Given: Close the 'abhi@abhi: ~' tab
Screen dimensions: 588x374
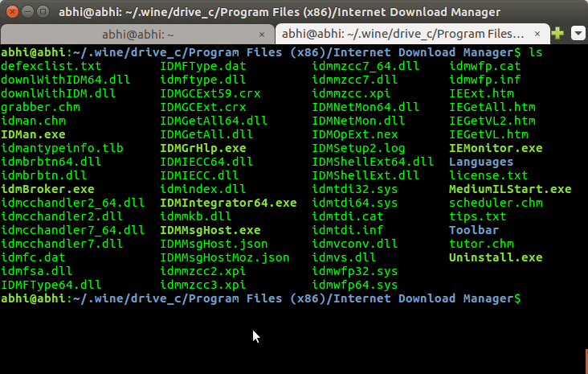Looking at the screenshot, I should pyautogui.click(x=262, y=35).
